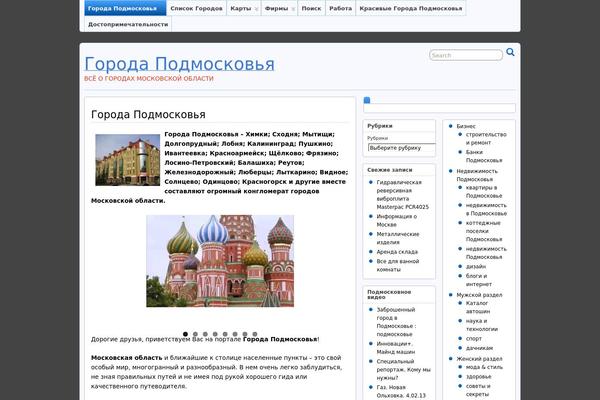Screen dimensions: 600x400
Task: Open the Мужской раздел category
Action: [479, 295]
